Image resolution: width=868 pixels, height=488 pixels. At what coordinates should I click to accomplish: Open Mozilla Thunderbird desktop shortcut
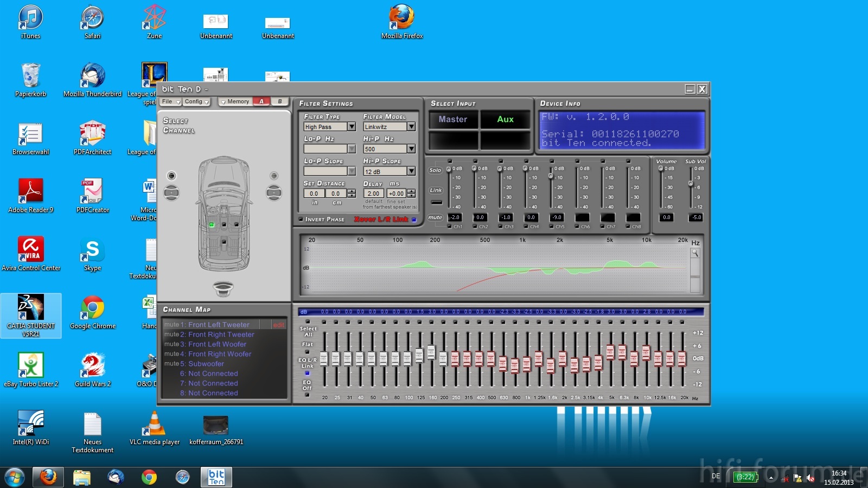pyautogui.click(x=93, y=80)
